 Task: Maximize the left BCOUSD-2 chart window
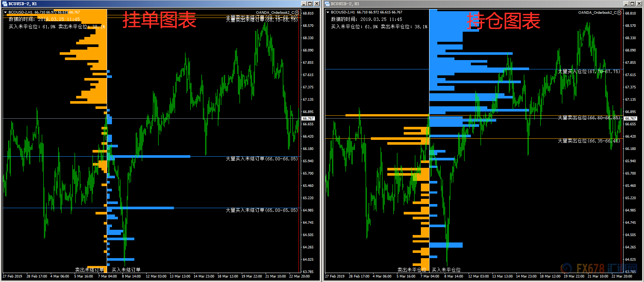click(310, 3)
